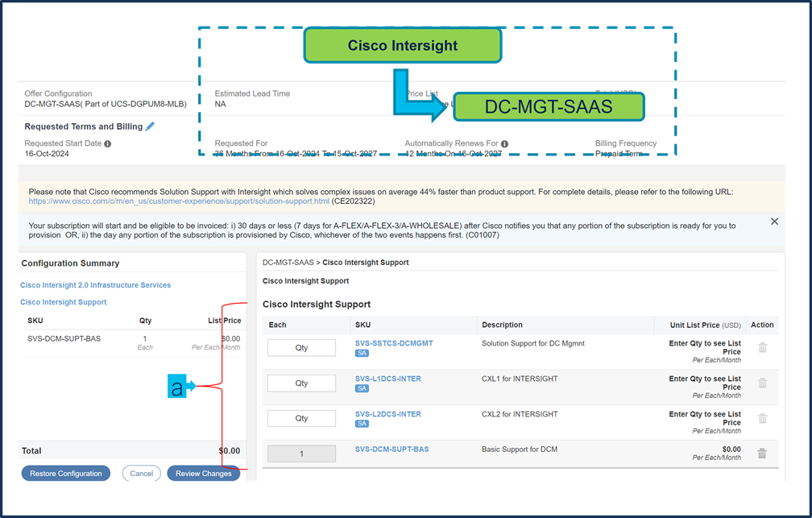Viewport: 812px width, 518px height.
Task: Click DC-MGT-SAAS in breadcrumb path
Action: coord(288,263)
